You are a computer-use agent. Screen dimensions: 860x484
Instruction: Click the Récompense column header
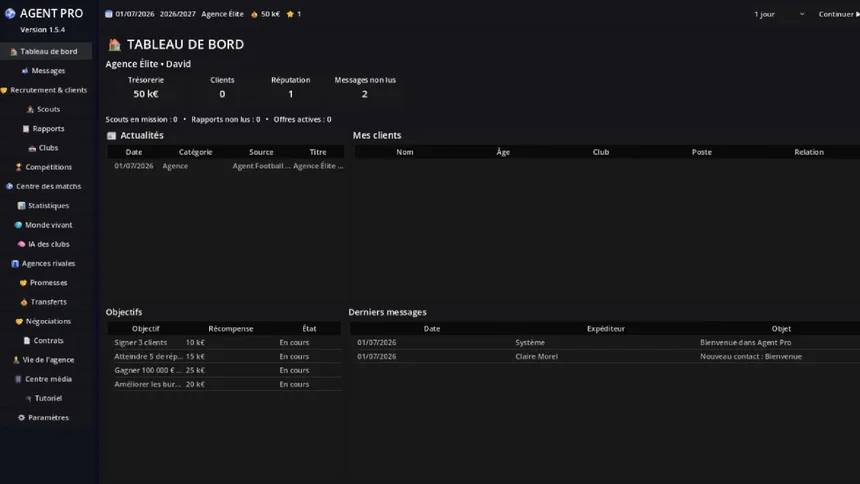pyautogui.click(x=230, y=329)
